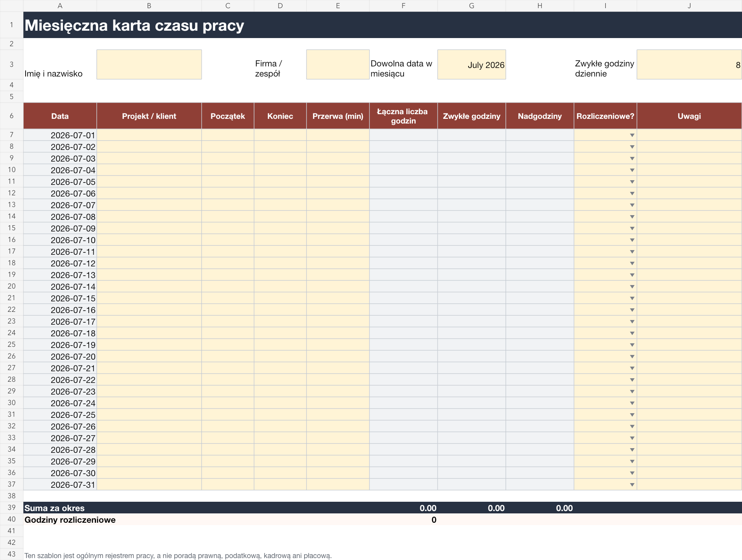Select the Firma / zespół input cell

click(338, 64)
